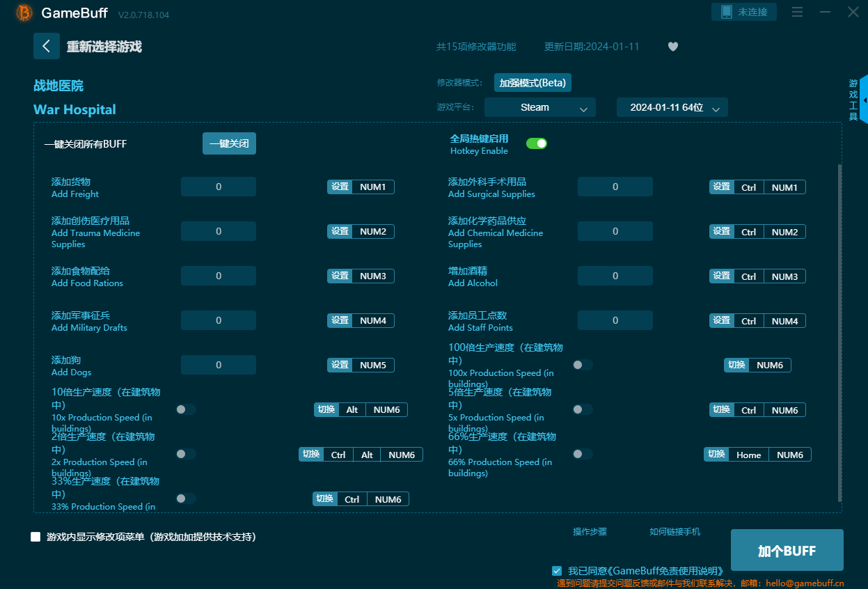Click the 加强模式(Beta) mode button
The image size is (868, 589).
coord(532,83)
